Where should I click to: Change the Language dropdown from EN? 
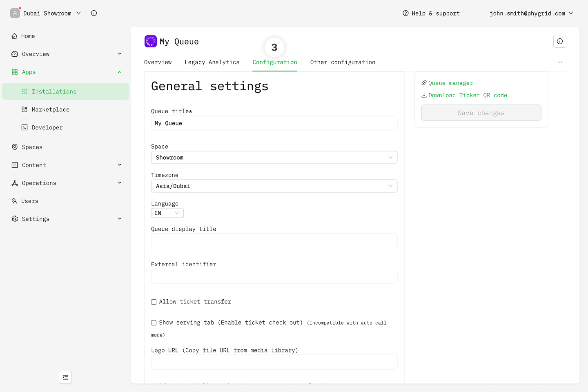167,213
